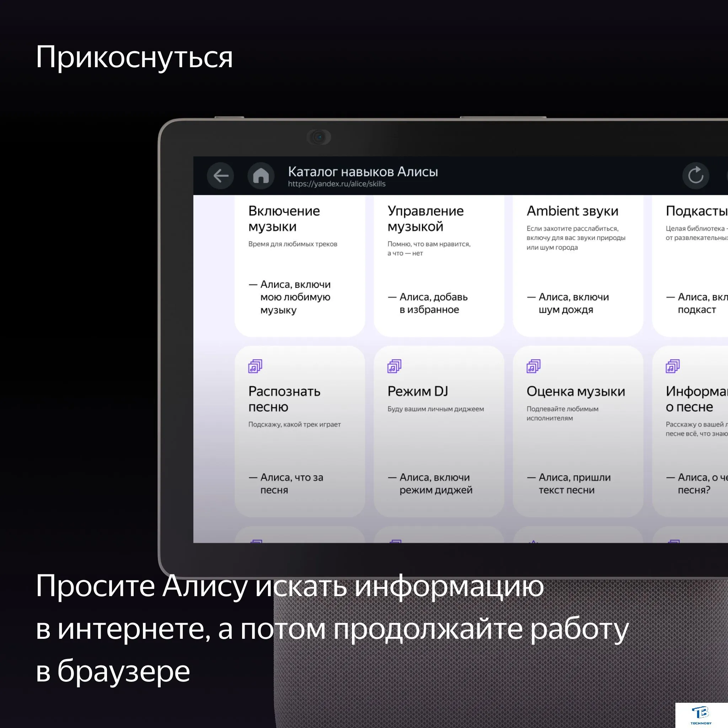728x728 pixels.
Task: Click description Время для любимых треков
Action: 293,244
